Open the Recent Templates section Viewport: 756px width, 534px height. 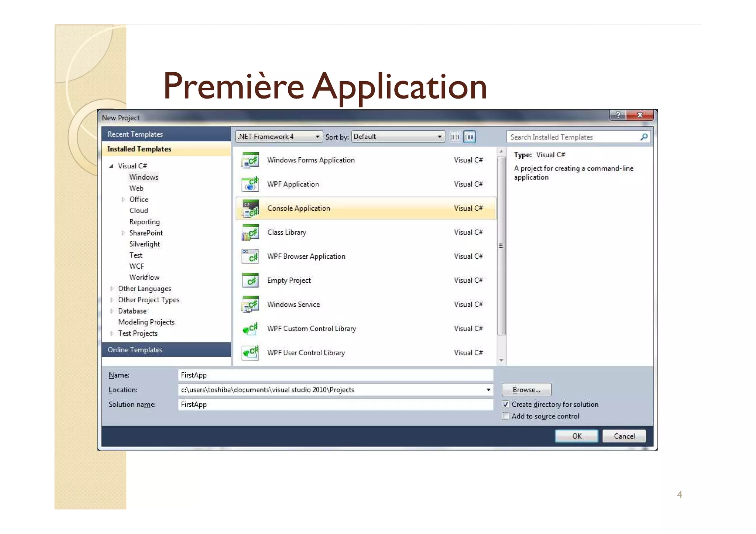pos(166,134)
